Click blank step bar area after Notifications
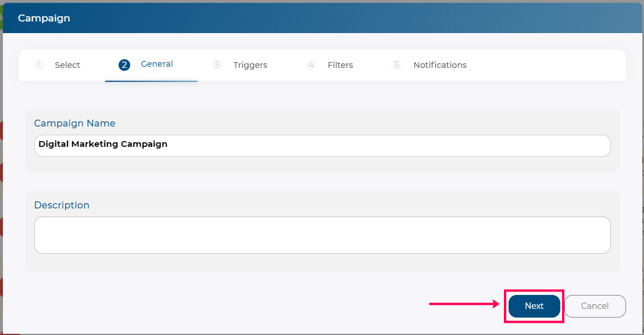Viewport: 644px width, 335px height. point(546,65)
